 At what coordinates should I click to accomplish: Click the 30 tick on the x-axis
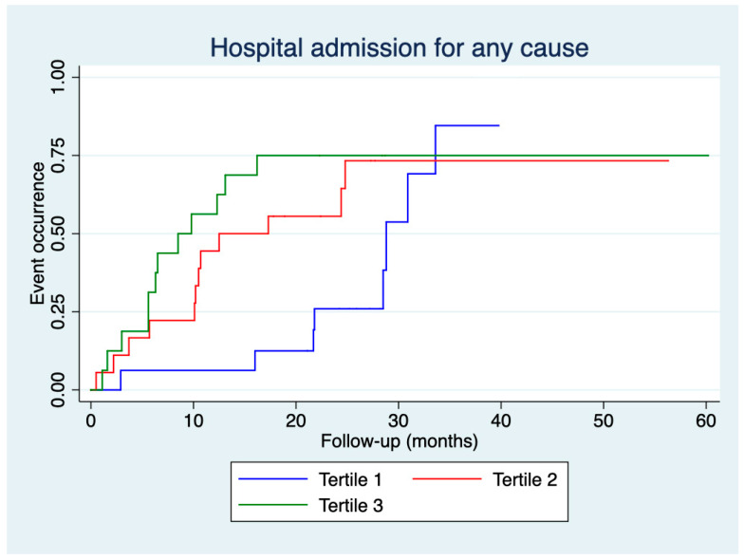pyautogui.click(x=399, y=420)
